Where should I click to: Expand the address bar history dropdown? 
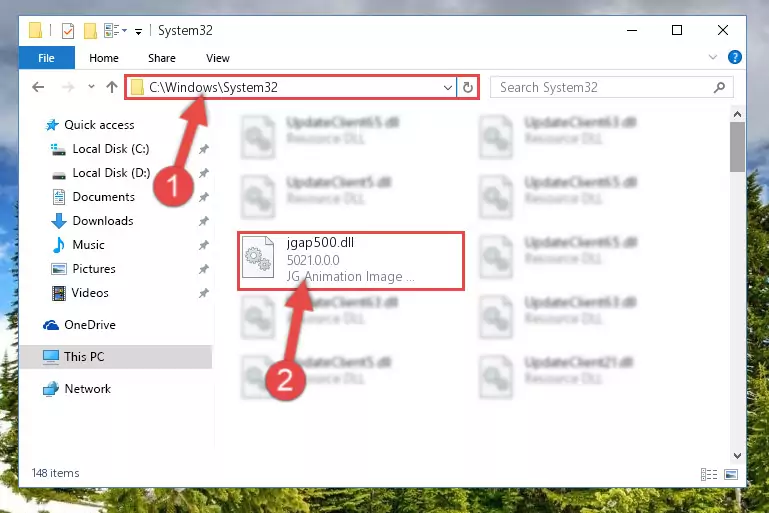[x=447, y=88]
